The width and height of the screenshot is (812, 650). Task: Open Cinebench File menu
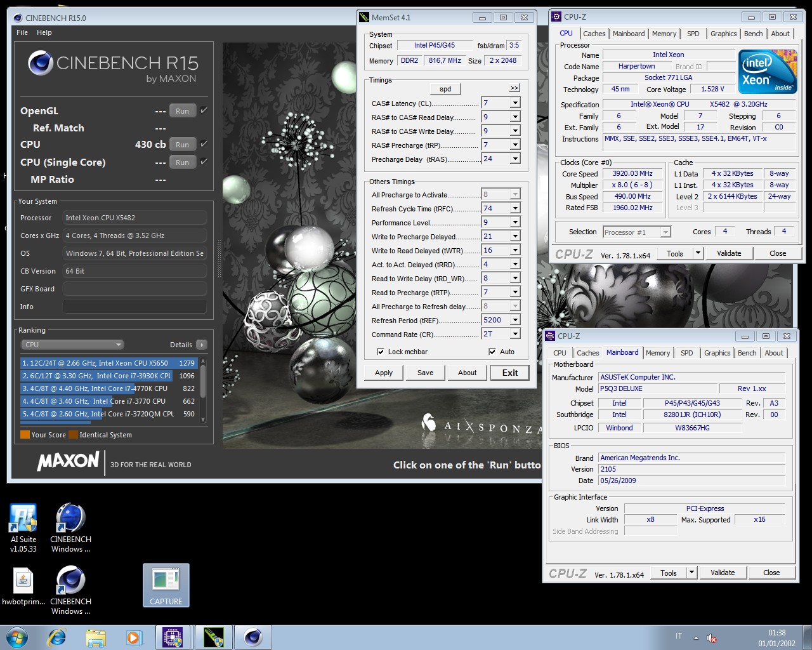(x=22, y=32)
